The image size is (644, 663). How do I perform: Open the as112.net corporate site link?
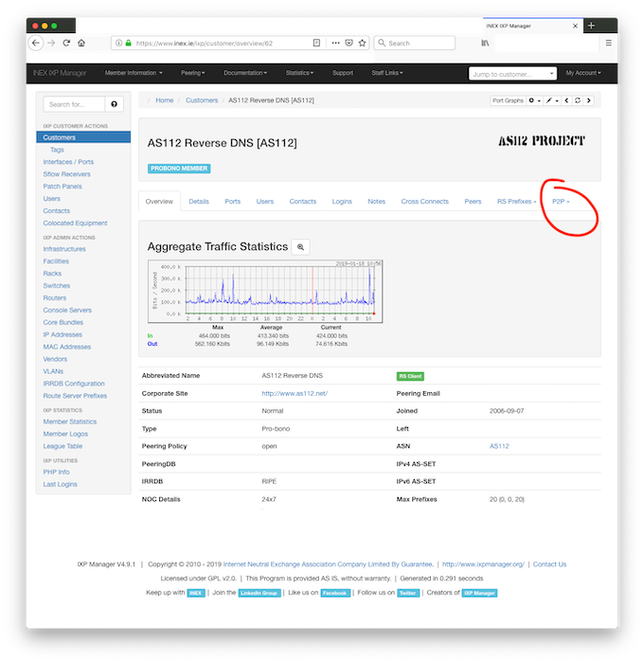point(295,393)
